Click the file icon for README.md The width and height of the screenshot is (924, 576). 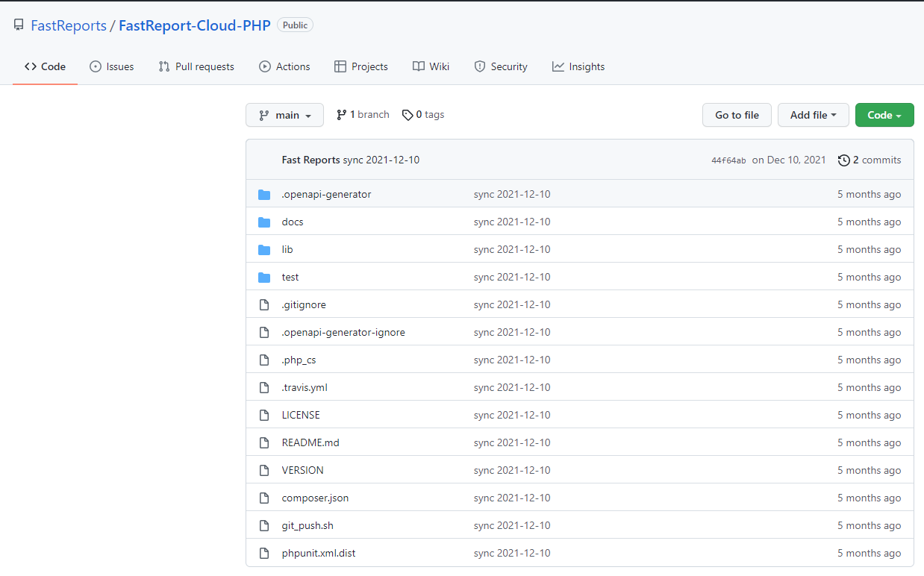(x=263, y=443)
